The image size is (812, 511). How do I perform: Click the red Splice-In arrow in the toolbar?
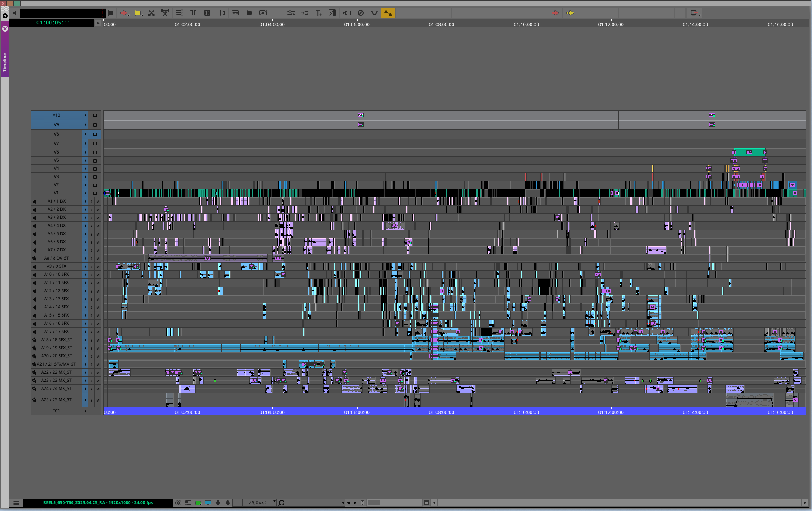click(x=124, y=13)
